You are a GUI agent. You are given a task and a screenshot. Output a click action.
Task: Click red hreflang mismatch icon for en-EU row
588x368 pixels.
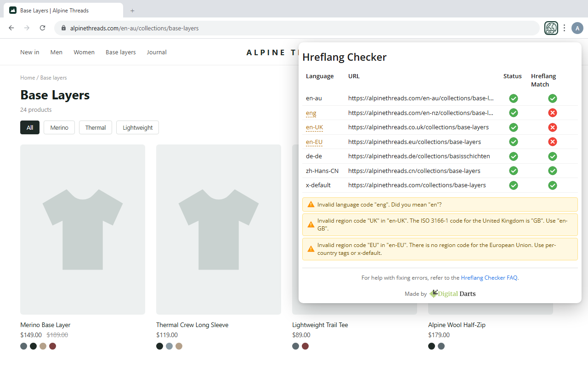(x=553, y=142)
